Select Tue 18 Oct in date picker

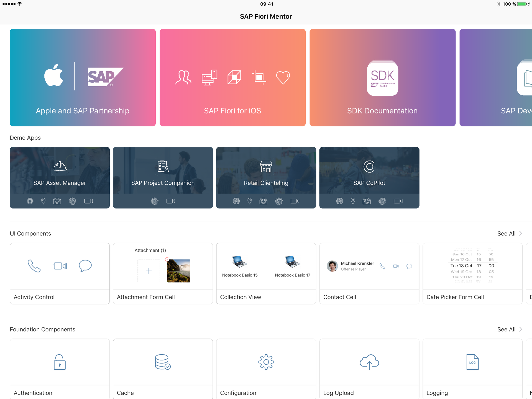pos(461,266)
